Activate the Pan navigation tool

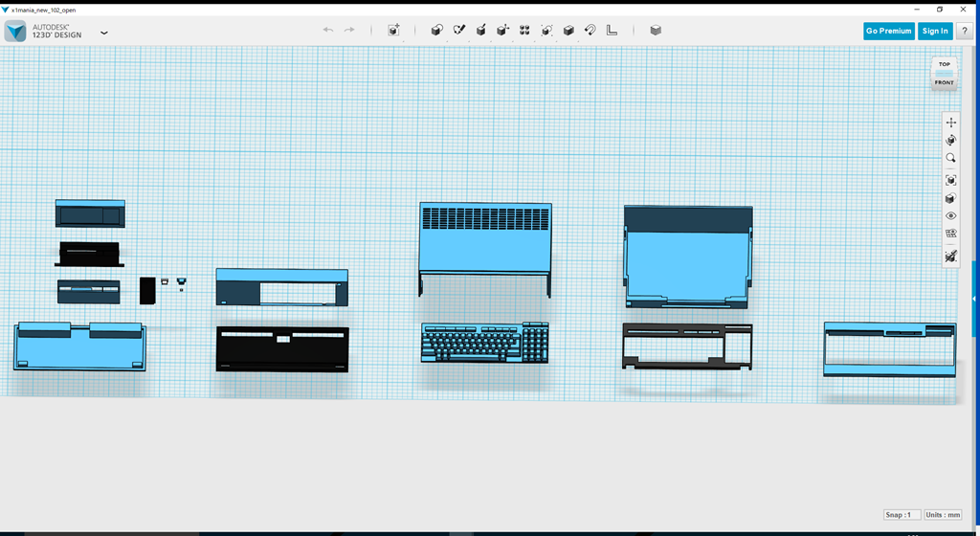coord(950,123)
